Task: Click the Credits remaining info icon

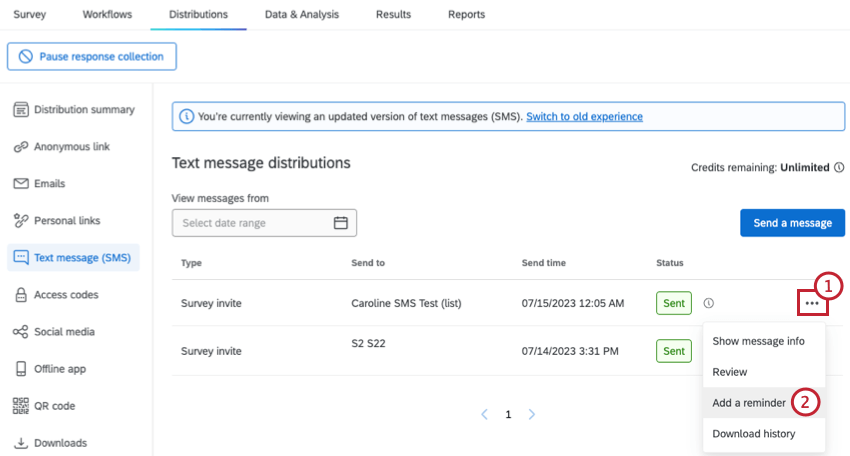Action: pos(839,168)
